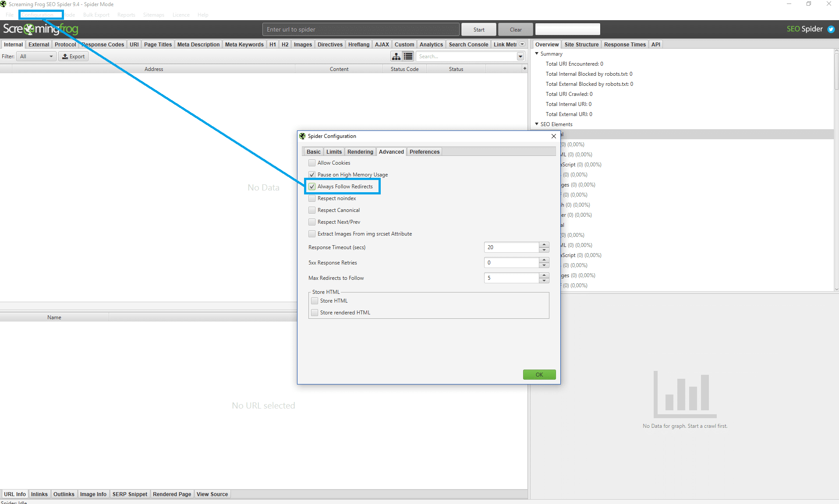Close the Spider Configuration dialog
Screen dimensions: 839x504
(x=553, y=136)
